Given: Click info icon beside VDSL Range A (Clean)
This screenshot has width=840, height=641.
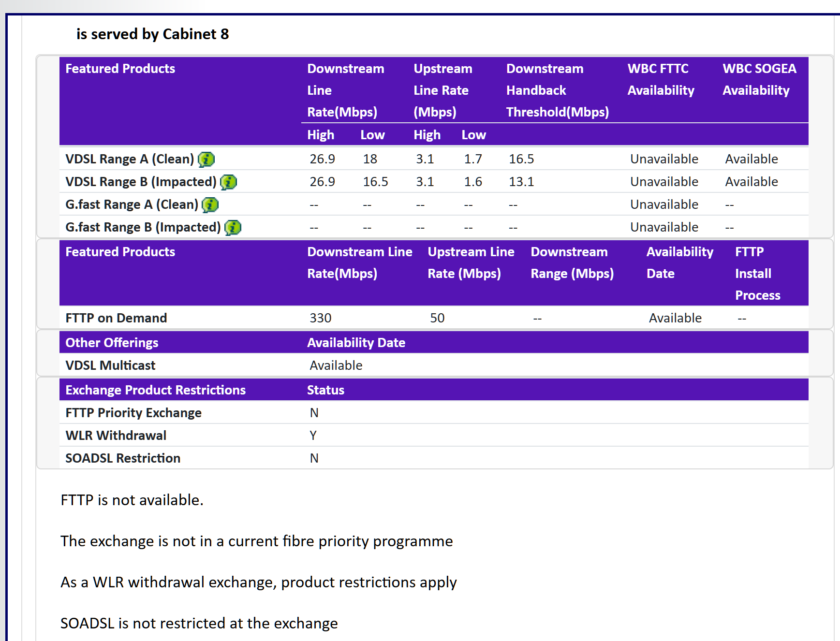Looking at the screenshot, I should (206, 159).
